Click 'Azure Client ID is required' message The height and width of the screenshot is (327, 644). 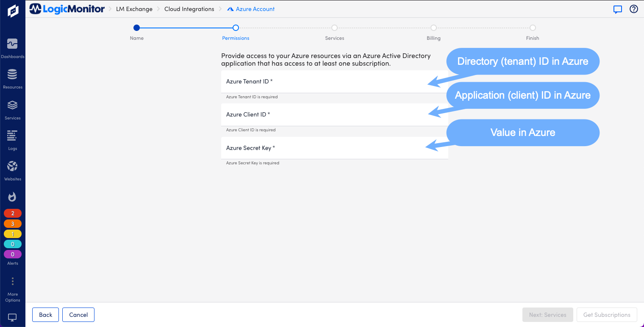[251, 130]
